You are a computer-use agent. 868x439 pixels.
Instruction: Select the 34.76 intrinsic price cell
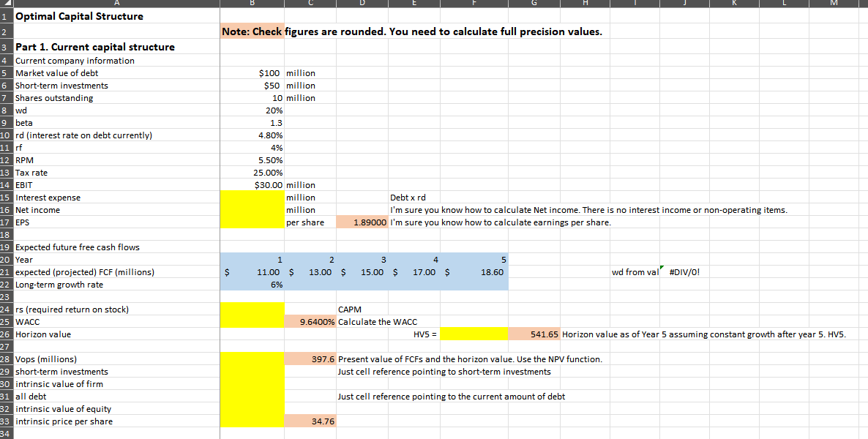310,421
